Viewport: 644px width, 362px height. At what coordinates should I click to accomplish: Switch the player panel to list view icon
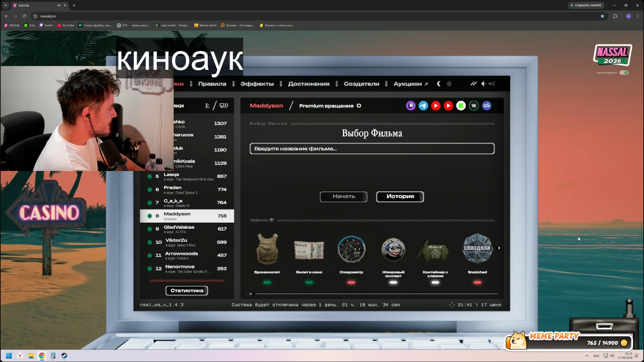coord(207,106)
